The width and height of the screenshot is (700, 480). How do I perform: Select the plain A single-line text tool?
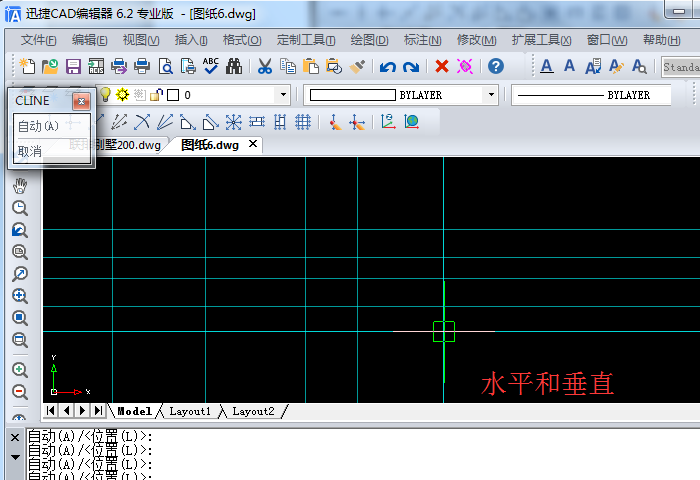569,66
